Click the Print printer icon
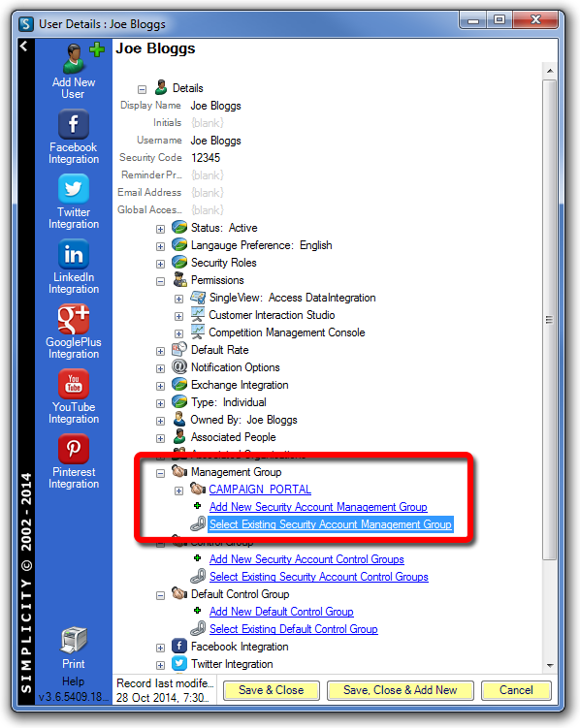This screenshot has width=580, height=728. click(x=74, y=640)
